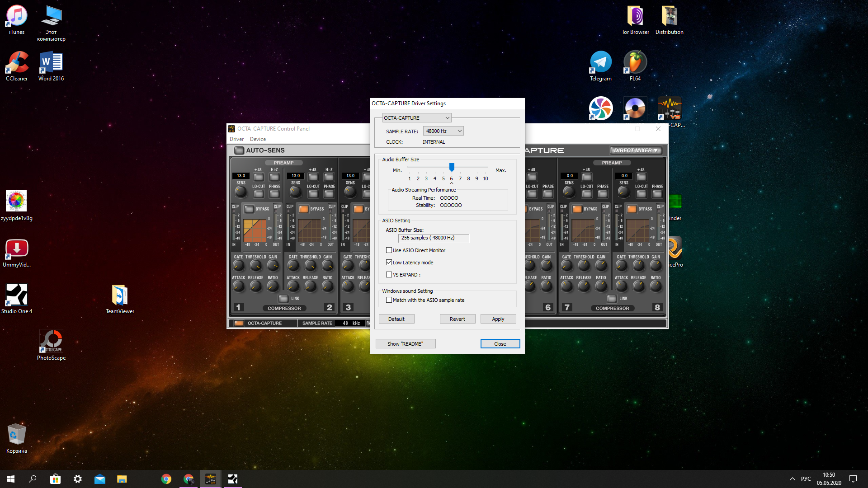Enable Use ASIO Direct Monitor checkbox
This screenshot has width=868, height=488.
tap(389, 250)
